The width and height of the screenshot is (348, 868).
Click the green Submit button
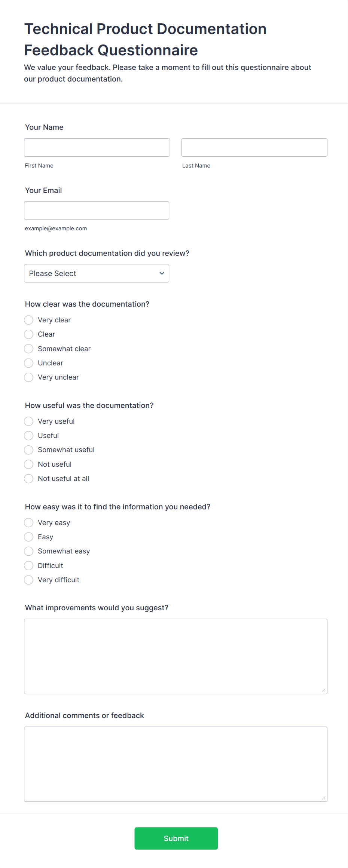(176, 838)
